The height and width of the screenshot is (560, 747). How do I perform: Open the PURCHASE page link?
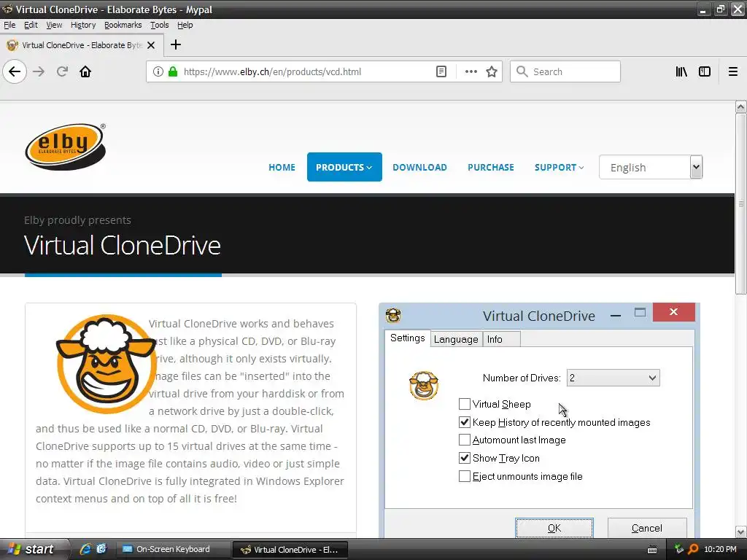click(491, 167)
